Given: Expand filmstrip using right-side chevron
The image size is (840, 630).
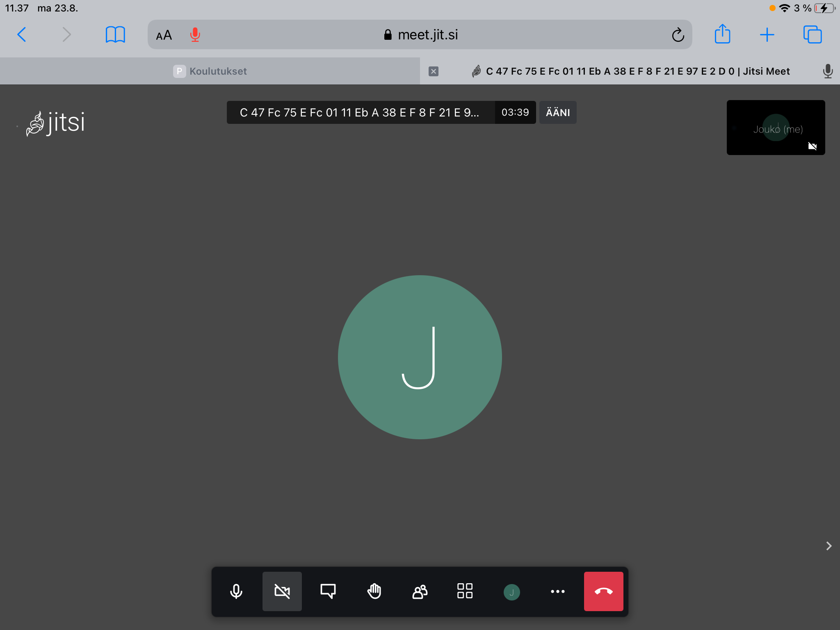Looking at the screenshot, I should coord(829,546).
